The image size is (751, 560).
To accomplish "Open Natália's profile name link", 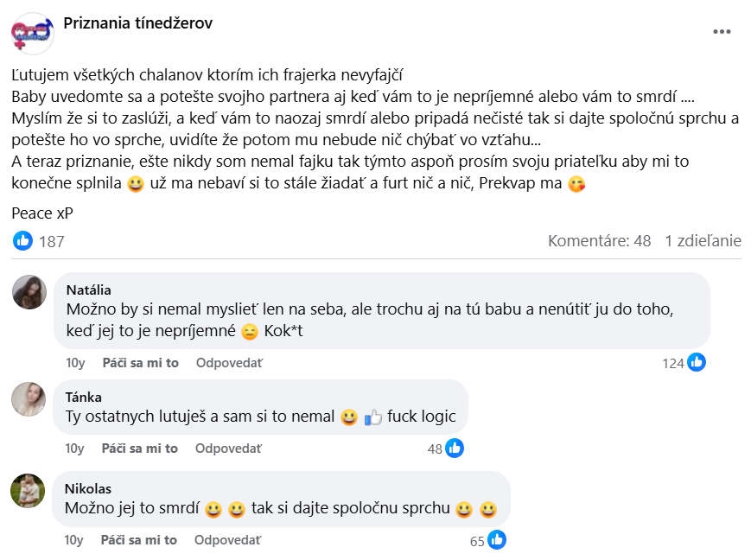I will (88, 290).
